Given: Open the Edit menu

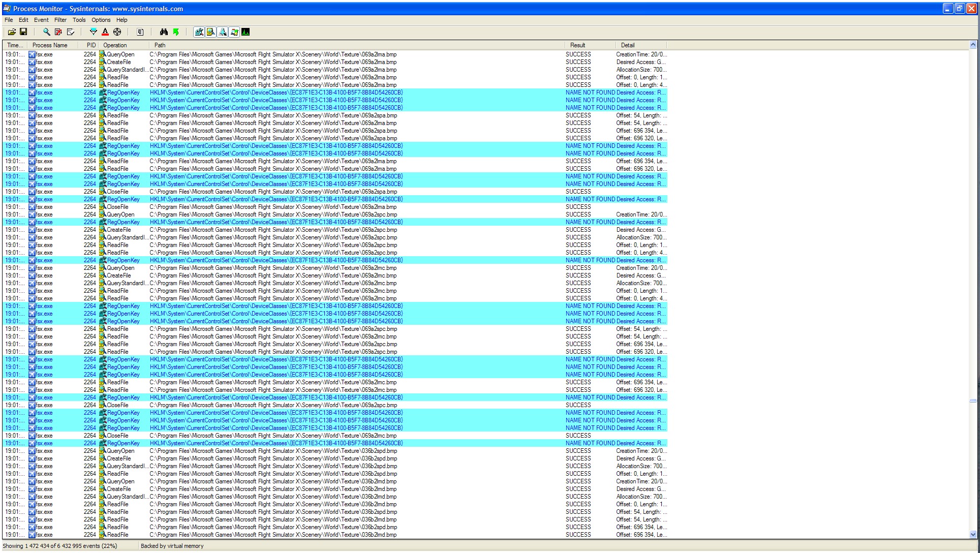Looking at the screenshot, I should tap(23, 20).
